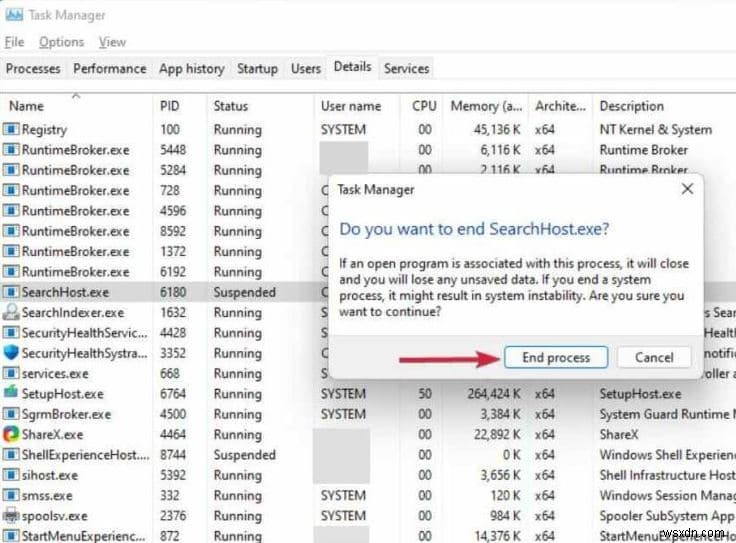The image size is (736, 543).
Task: Select the Registry process icon
Action: coord(11,129)
